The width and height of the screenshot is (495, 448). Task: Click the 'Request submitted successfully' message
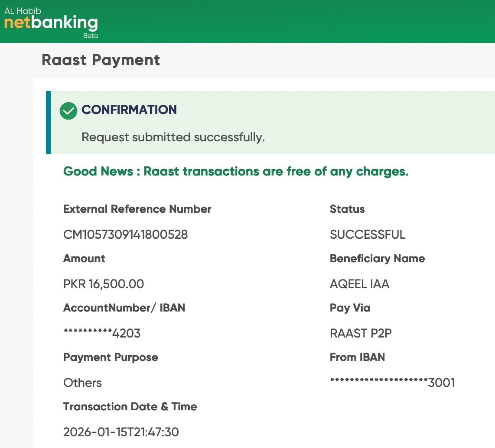pyautogui.click(x=173, y=137)
